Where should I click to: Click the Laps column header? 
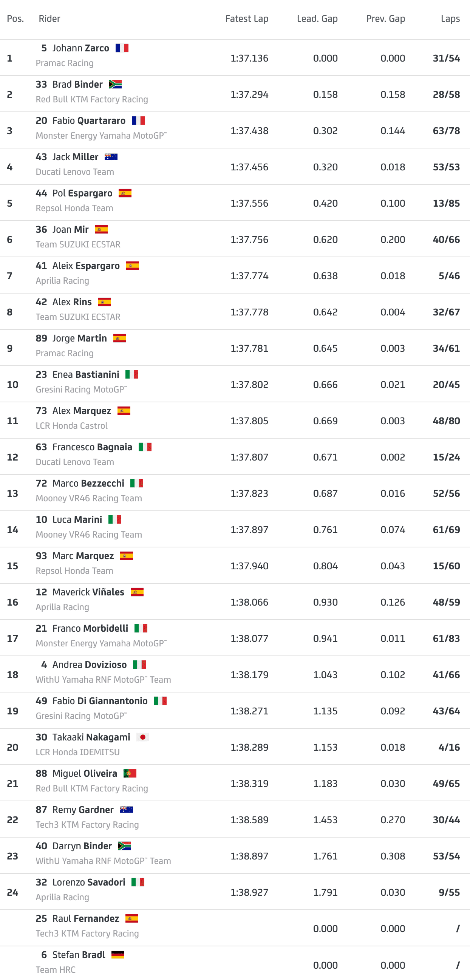click(x=450, y=19)
